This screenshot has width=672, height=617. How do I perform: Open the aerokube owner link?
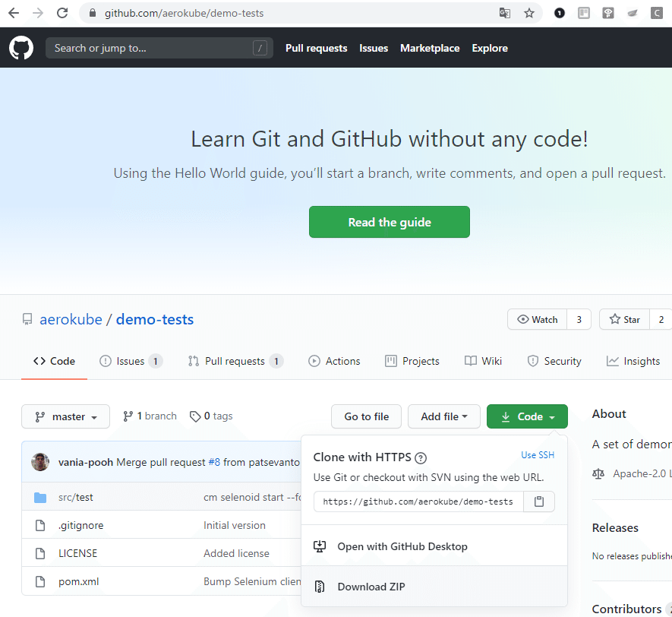(x=71, y=319)
